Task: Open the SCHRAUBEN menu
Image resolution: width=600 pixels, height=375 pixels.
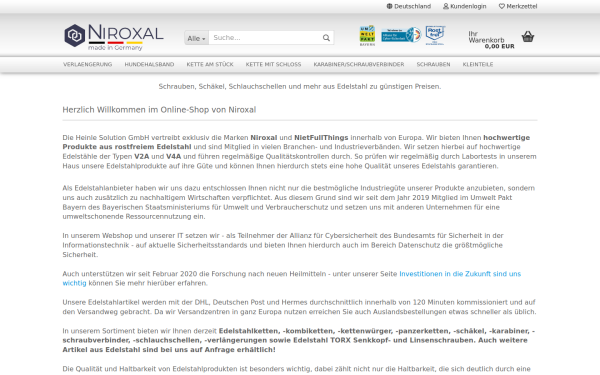Action: tap(434, 64)
